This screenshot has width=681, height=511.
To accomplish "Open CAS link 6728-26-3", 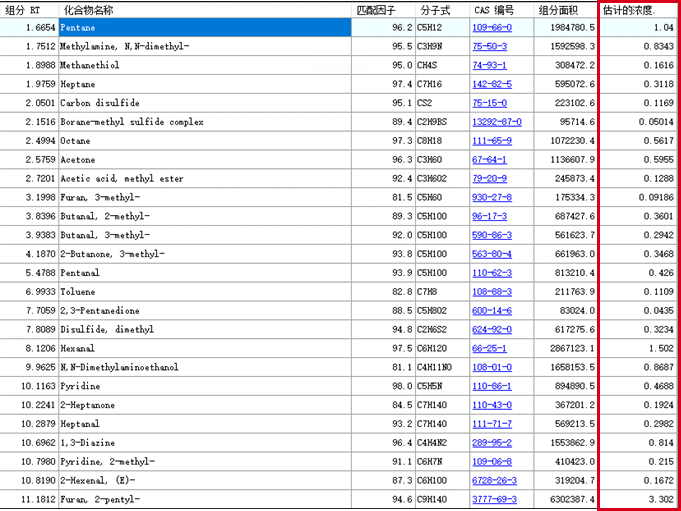I will tap(494, 481).
